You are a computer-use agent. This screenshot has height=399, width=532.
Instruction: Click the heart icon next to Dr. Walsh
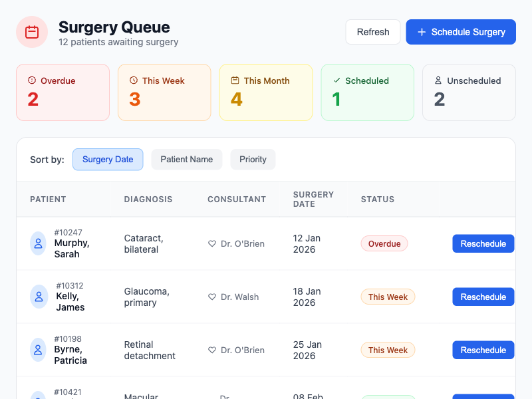tap(213, 297)
